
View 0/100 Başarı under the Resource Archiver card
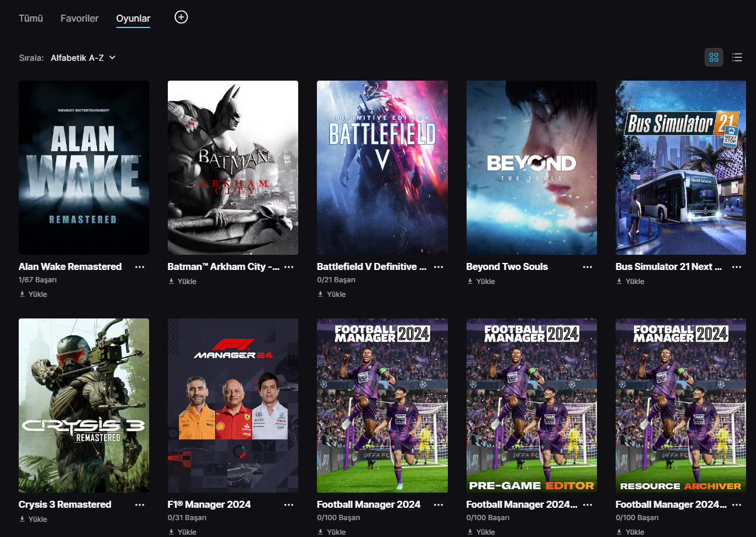(x=637, y=518)
